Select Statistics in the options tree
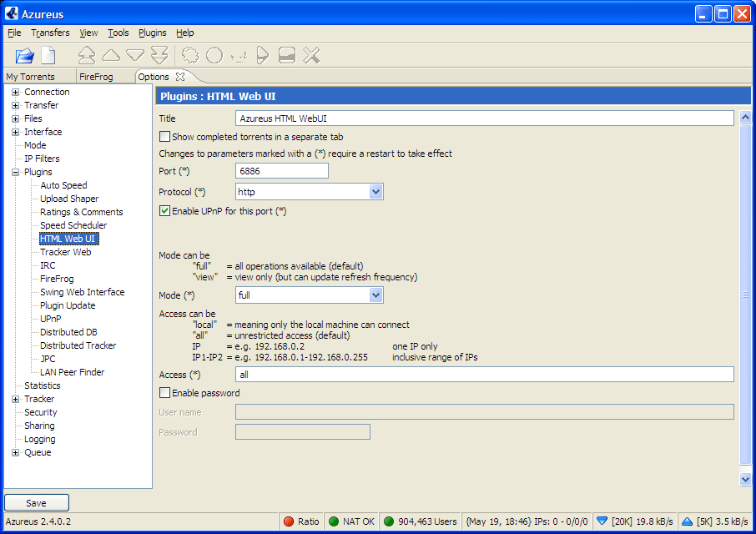Screen dimensions: 756x534 (43, 385)
